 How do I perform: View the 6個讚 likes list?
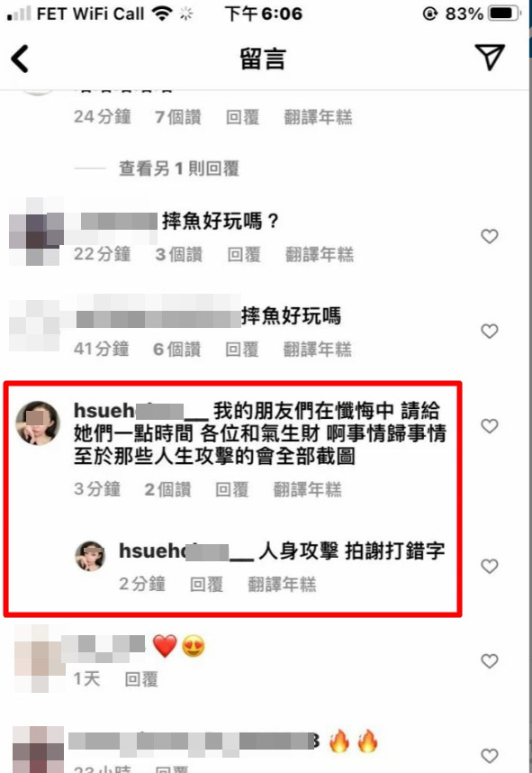(176, 349)
